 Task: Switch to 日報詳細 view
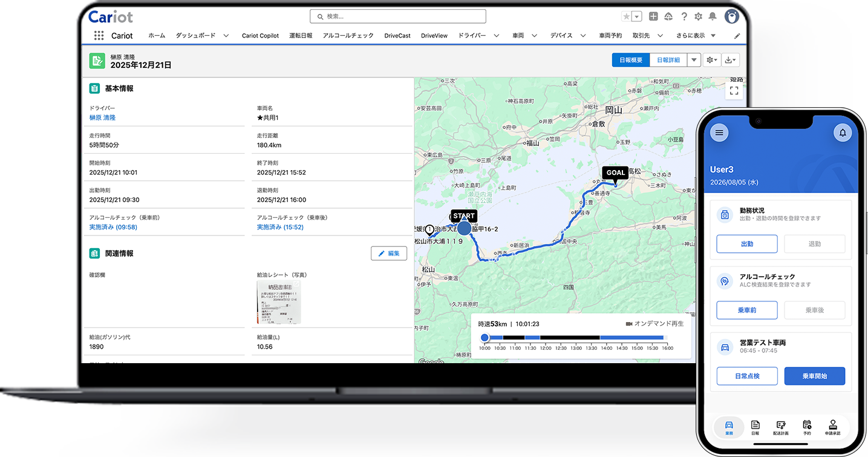tap(668, 60)
